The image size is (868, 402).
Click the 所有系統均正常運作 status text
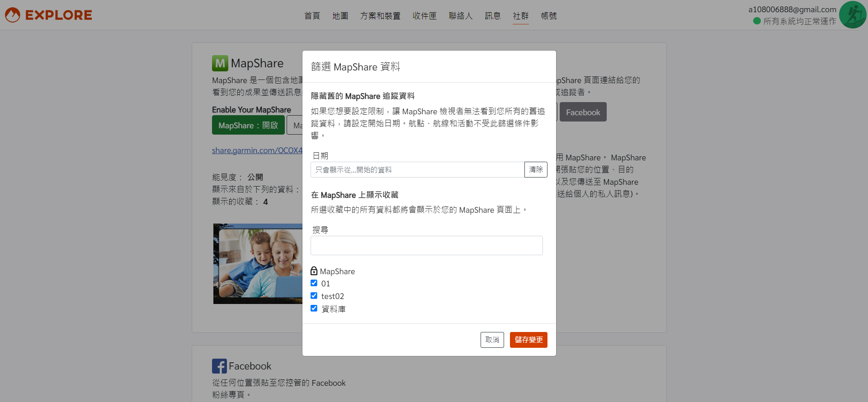click(800, 21)
